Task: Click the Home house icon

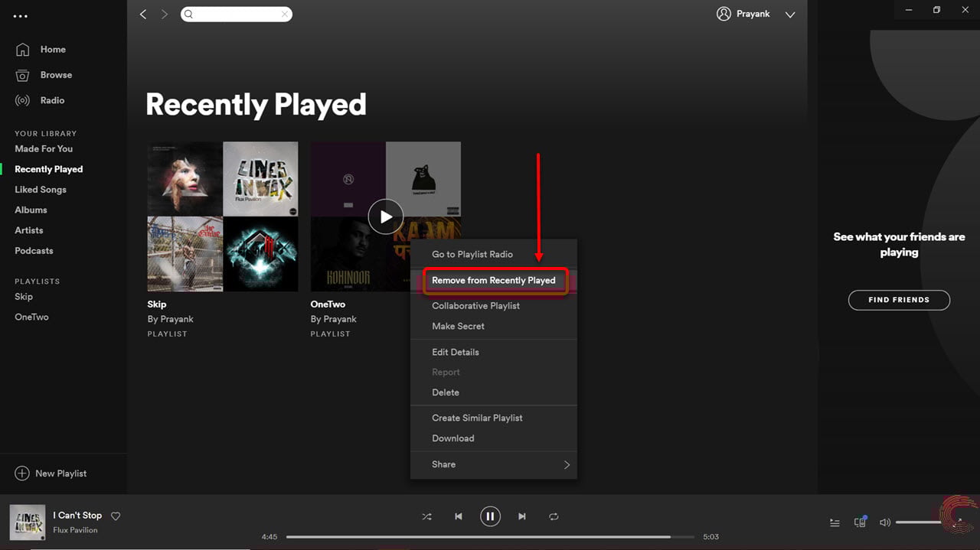Action: point(22,50)
